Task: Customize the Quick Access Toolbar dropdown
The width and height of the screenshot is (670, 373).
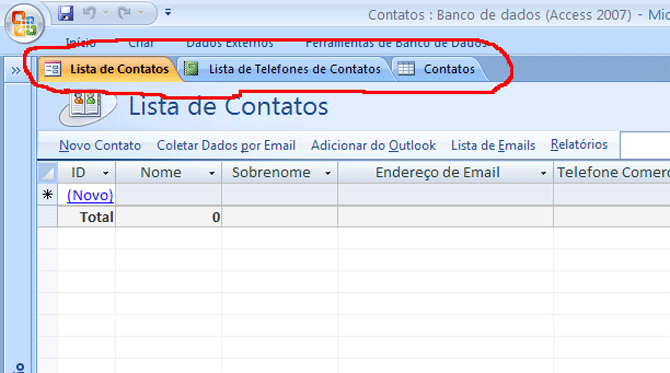Action: (168, 13)
